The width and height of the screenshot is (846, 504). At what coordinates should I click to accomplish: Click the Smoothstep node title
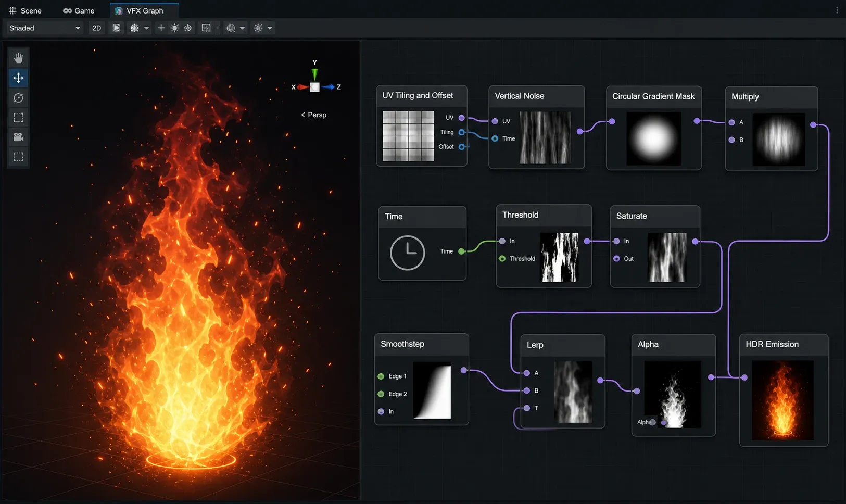coord(402,344)
